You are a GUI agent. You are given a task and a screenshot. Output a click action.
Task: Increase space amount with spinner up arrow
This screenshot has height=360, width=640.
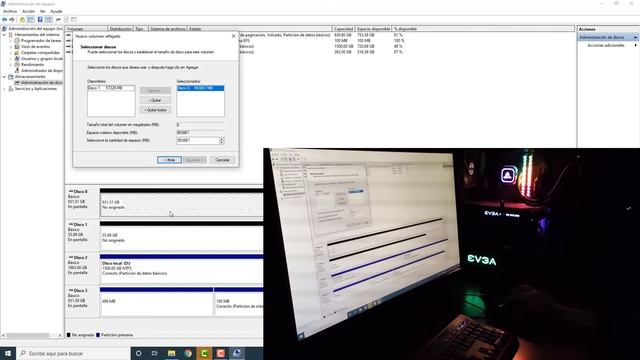coord(222,139)
